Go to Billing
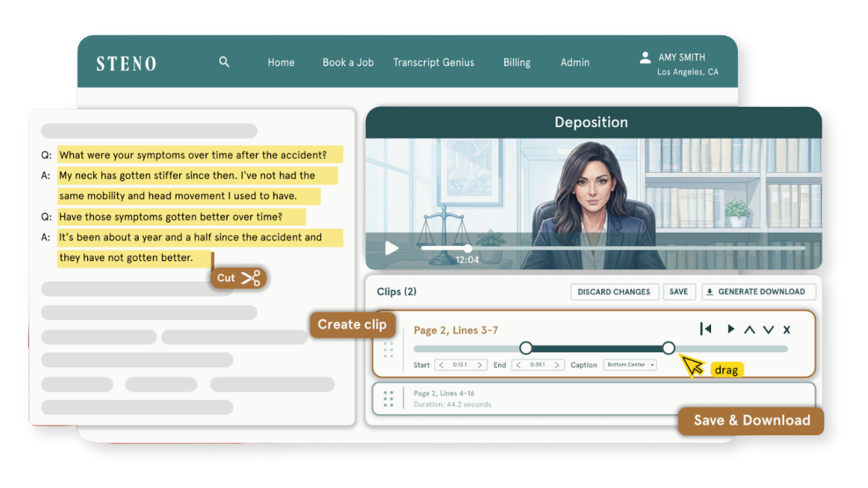Image resolution: width=868 pixels, height=488 pixels. (516, 62)
